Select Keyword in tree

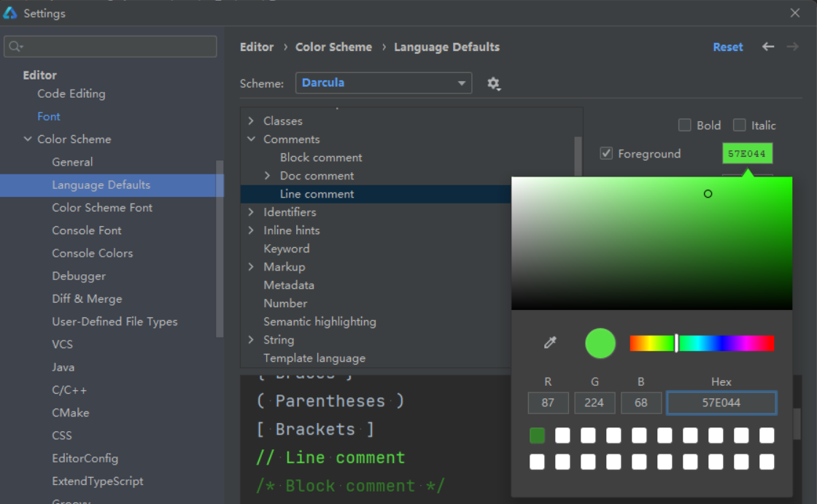(x=287, y=249)
